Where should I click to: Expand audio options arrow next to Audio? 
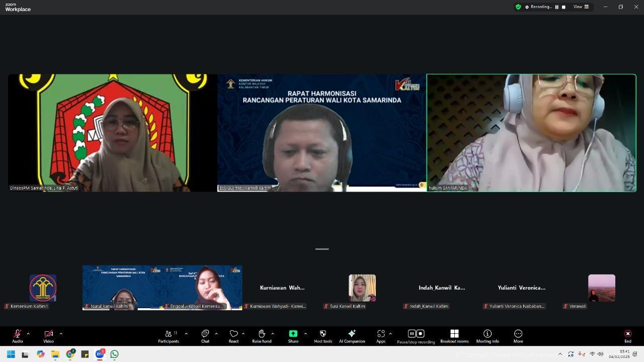(28, 333)
